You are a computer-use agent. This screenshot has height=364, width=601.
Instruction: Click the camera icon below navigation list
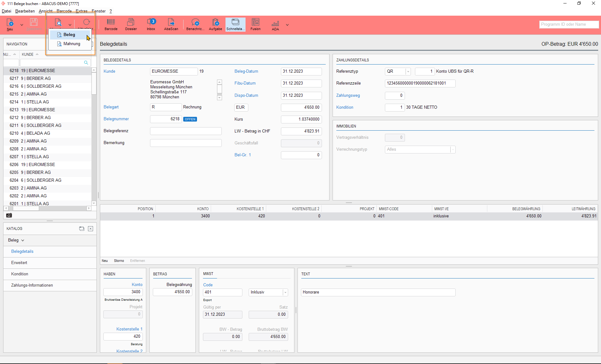click(9, 215)
